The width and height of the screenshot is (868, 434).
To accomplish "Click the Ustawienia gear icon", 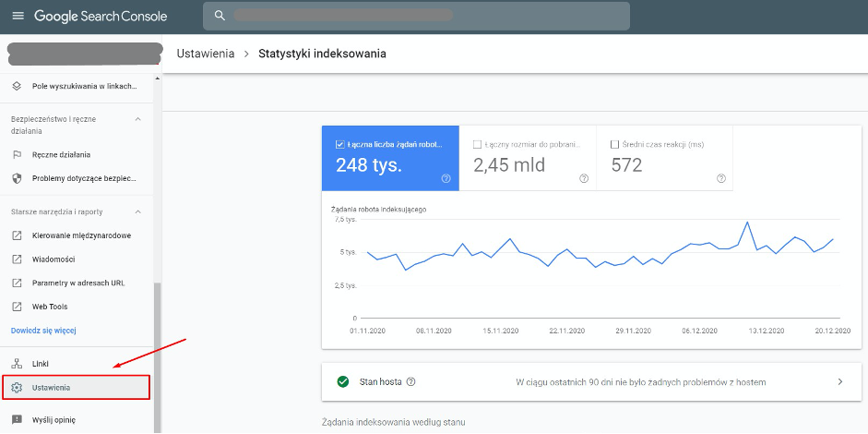I will (x=17, y=387).
